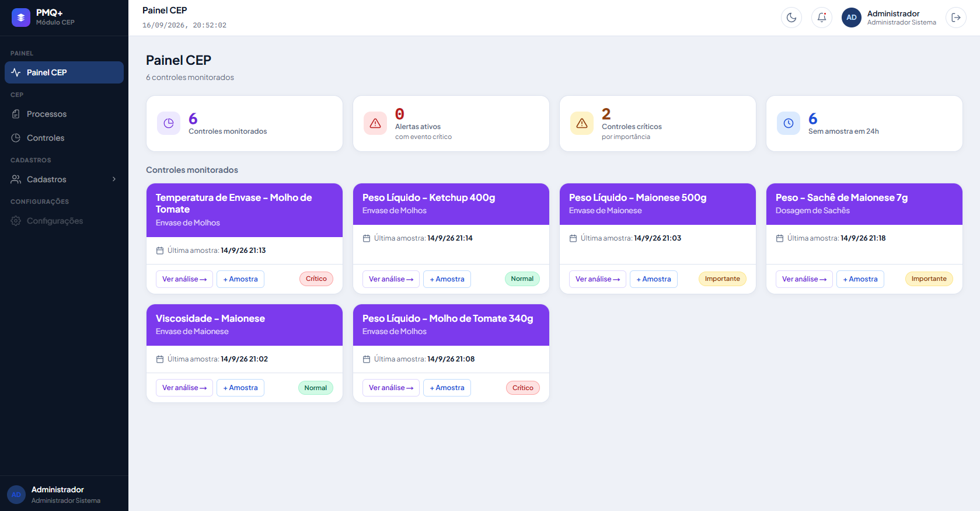Screen dimensions: 980x511
Task: Click Crítico badge on Temperatura de Envase card
Action: point(316,279)
